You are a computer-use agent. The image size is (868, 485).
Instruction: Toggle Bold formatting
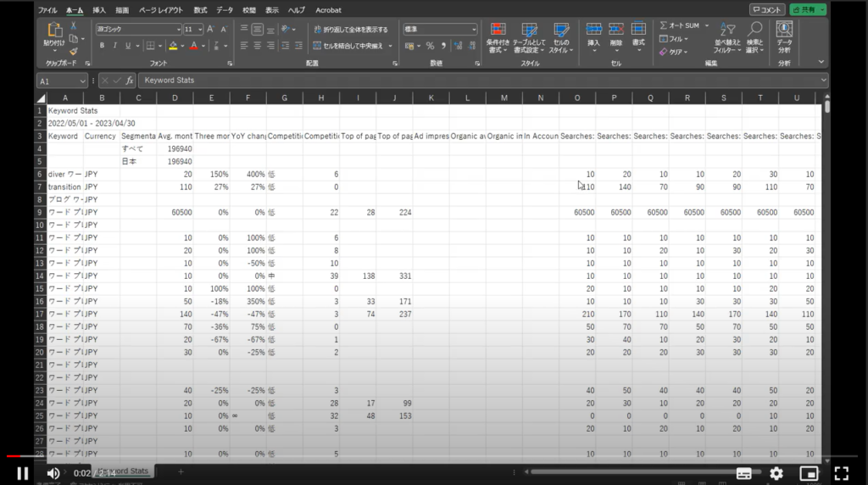(x=102, y=46)
